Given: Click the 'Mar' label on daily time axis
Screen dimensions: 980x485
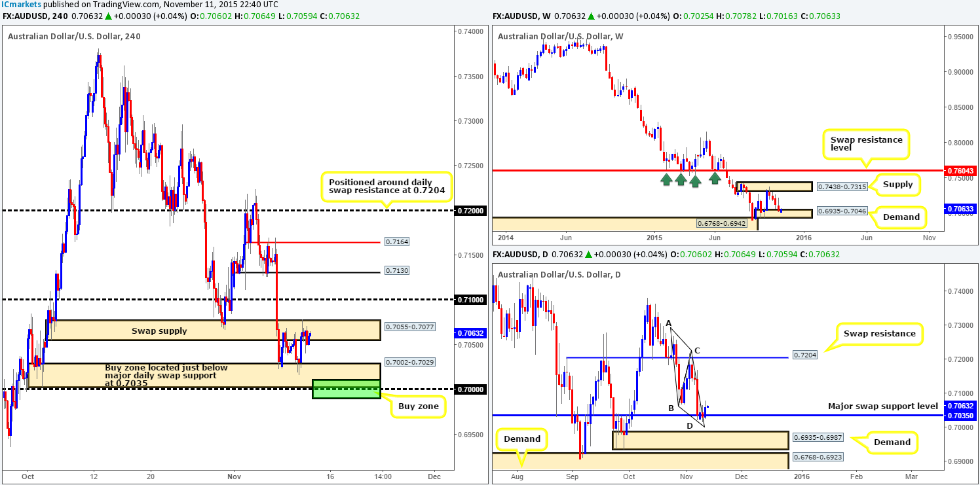Looking at the screenshot, I should click(x=911, y=476).
